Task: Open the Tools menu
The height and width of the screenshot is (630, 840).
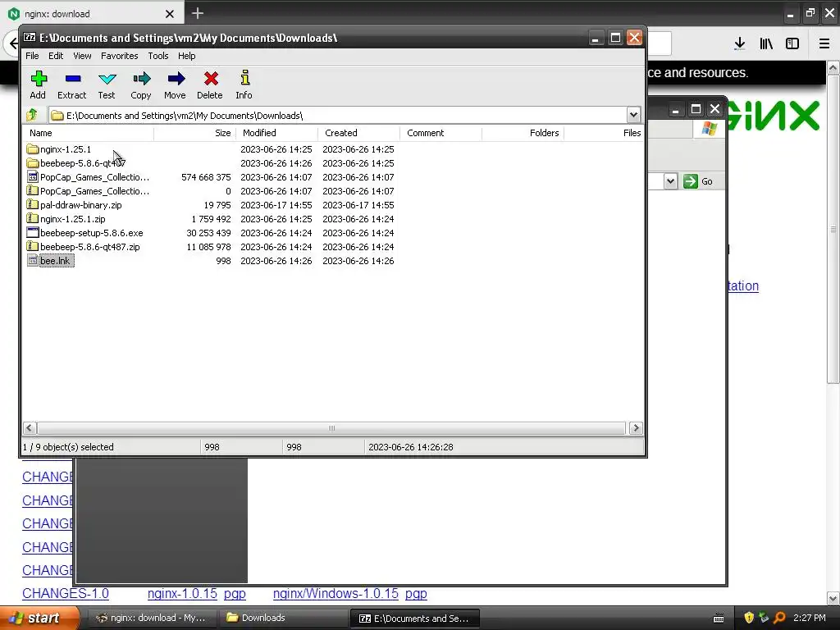Action: tap(158, 56)
